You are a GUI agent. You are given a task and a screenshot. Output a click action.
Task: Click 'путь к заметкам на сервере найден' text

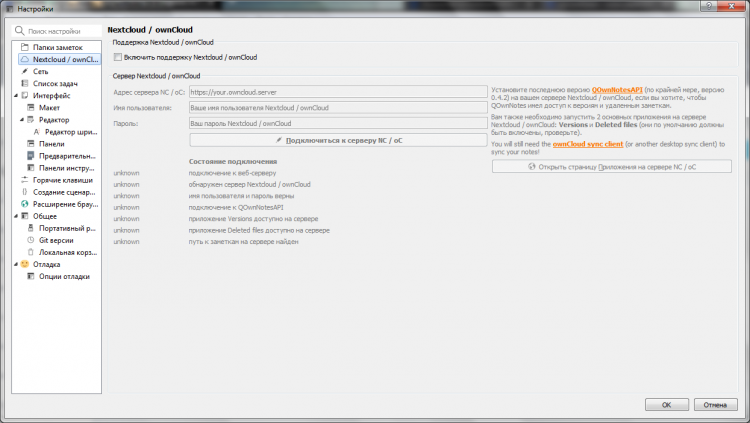(x=244, y=242)
